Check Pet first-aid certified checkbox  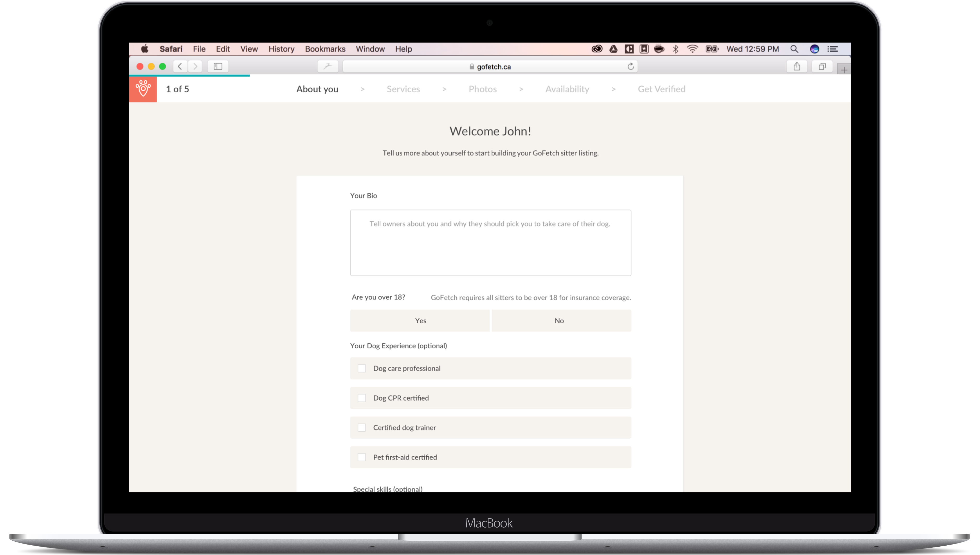pyautogui.click(x=362, y=457)
